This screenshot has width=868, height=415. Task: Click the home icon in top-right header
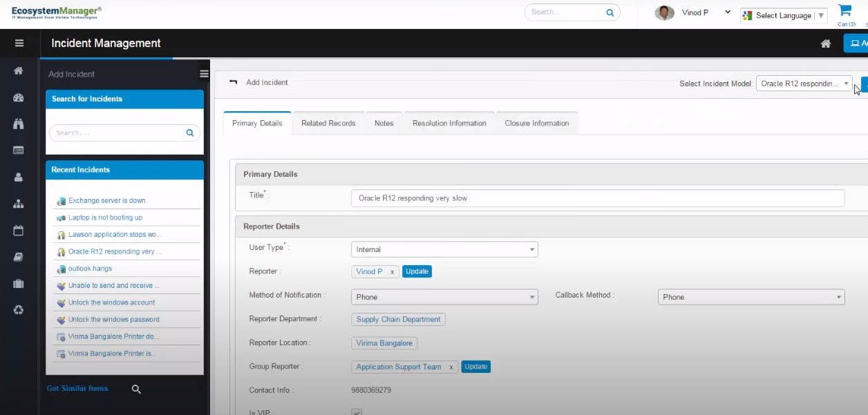point(825,44)
